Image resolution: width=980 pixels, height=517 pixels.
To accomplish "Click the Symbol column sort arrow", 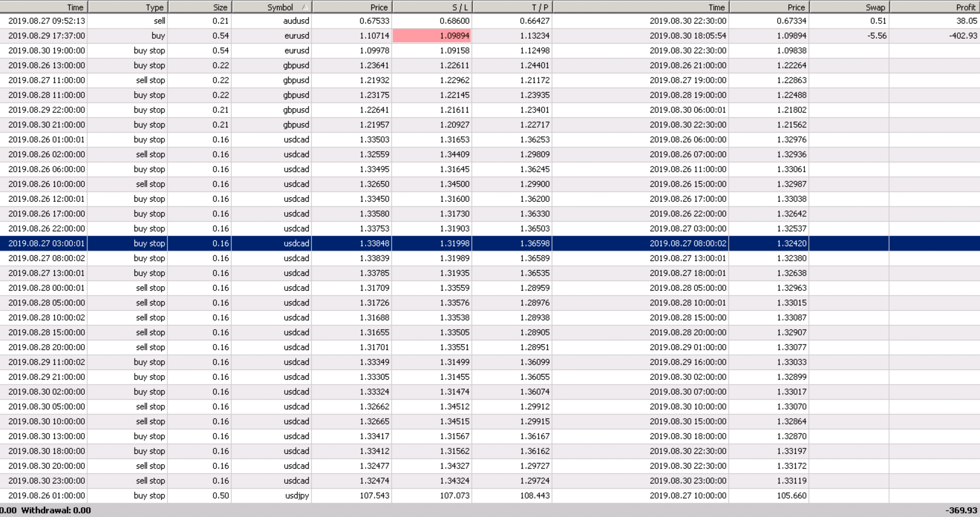I will [305, 7].
